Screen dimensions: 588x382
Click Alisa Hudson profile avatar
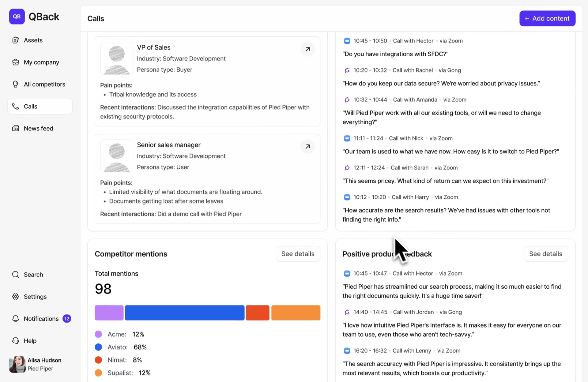(17, 364)
